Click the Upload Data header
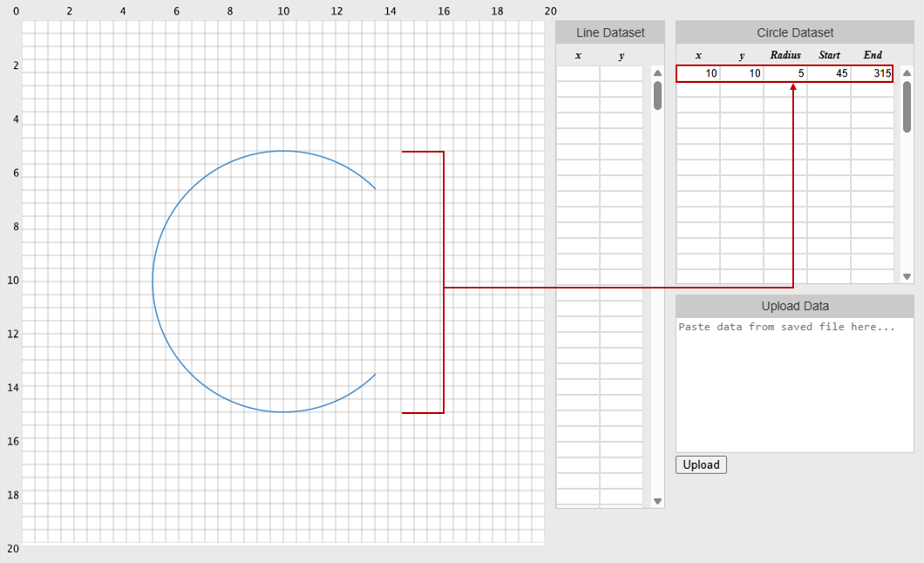Viewport: 924px width, 563px height. click(794, 306)
